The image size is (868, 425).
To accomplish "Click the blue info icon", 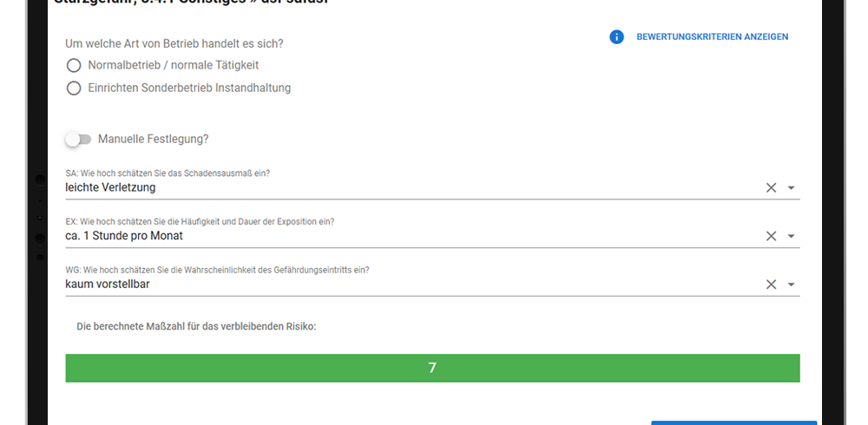I will 616,37.
